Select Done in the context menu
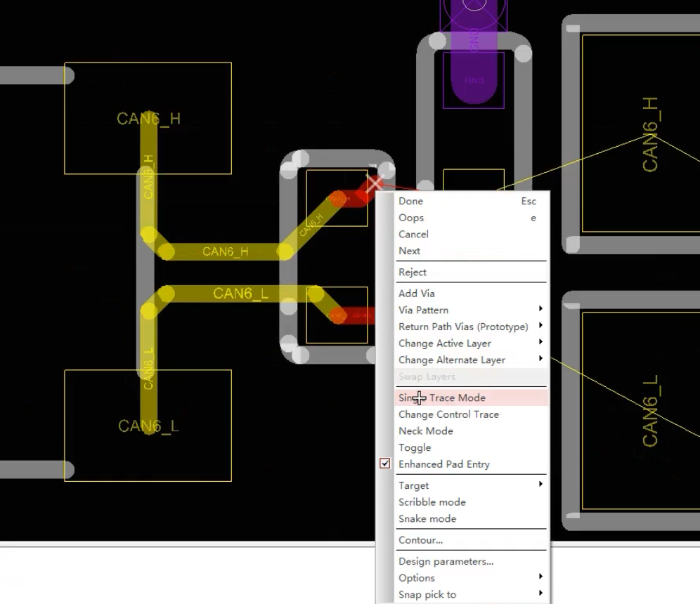The height and width of the screenshot is (604, 700). [x=471, y=201]
